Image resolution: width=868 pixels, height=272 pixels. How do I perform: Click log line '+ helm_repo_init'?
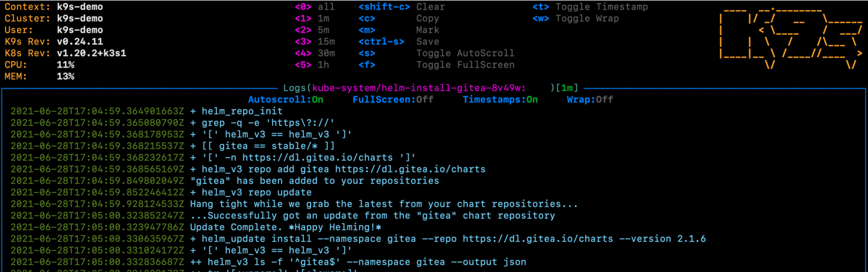point(236,111)
